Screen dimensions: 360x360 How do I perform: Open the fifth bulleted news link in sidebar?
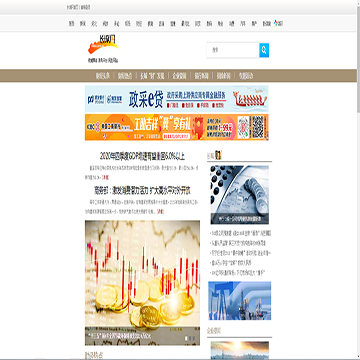[x=238, y=273]
